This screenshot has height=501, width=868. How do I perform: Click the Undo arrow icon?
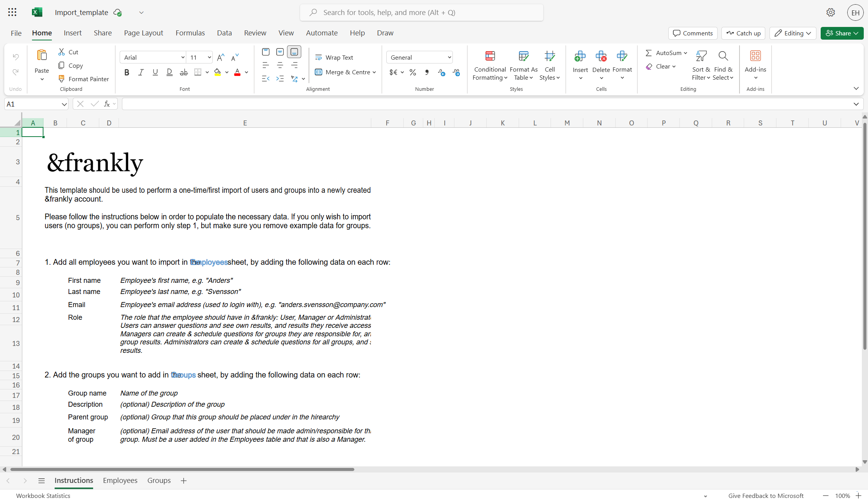16,57
